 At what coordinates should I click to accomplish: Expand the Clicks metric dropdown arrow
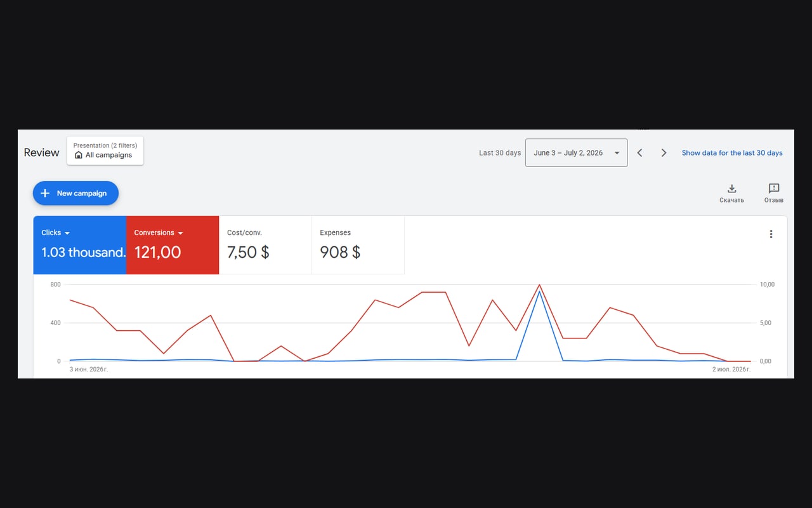click(x=67, y=233)
